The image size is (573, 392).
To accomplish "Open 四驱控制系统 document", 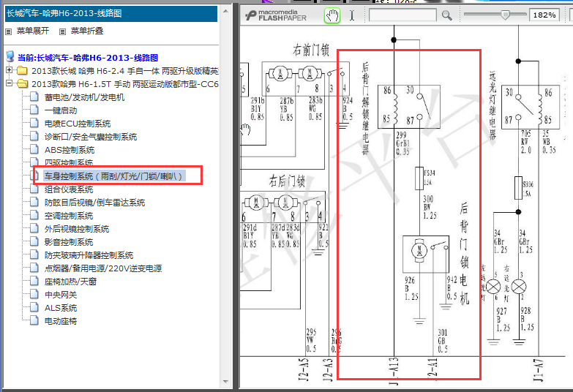I will 69,162.
